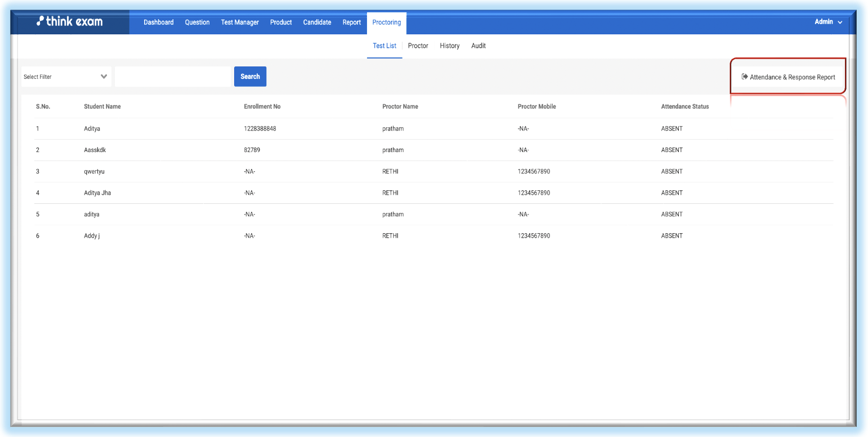
Task: Open the Dashboard menu item
Action: pos(158,23)
